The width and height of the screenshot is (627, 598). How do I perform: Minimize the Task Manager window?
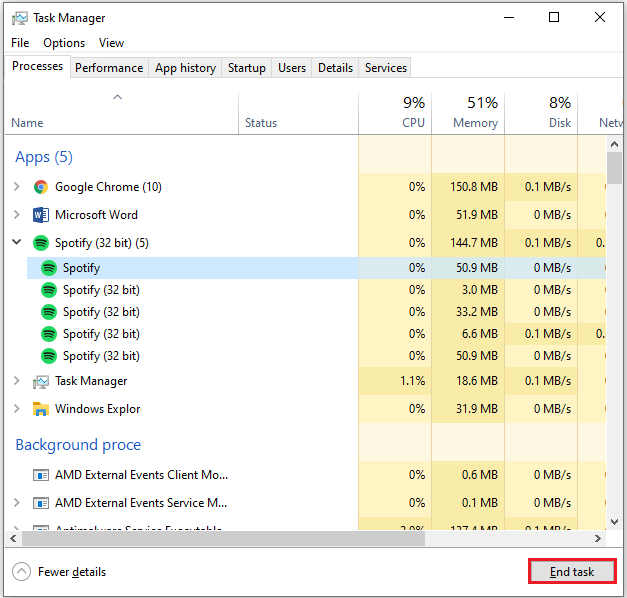click(509, 18)
